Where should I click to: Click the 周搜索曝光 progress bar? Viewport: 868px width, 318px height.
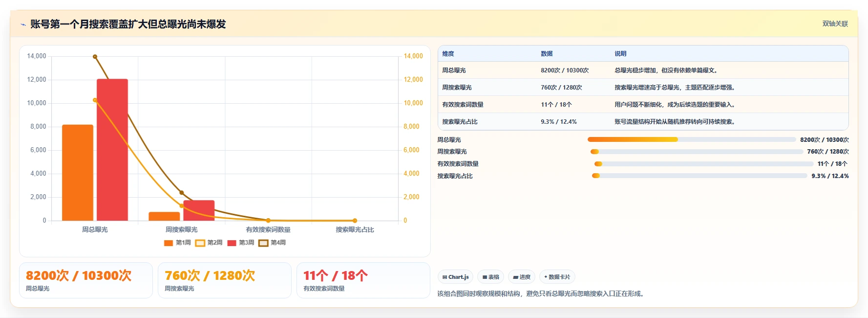697,152
